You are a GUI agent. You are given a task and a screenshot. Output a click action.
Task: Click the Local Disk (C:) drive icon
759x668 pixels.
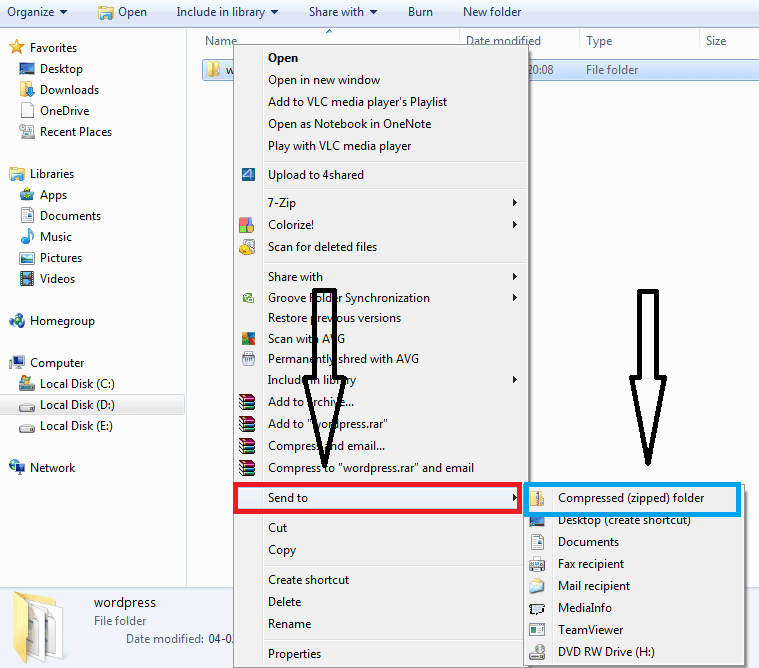coord(27,383)
